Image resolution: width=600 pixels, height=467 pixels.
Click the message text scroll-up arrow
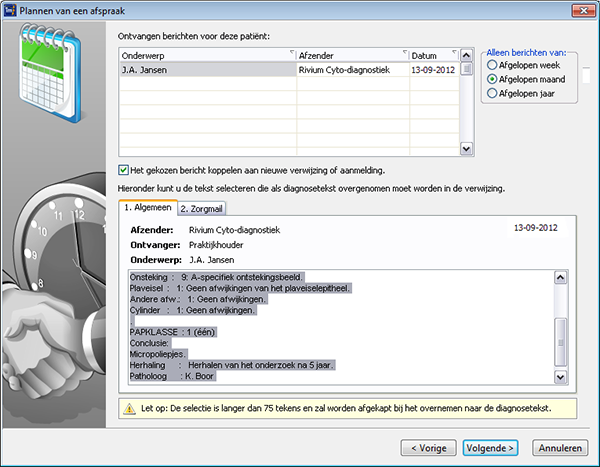click(560, 278)
